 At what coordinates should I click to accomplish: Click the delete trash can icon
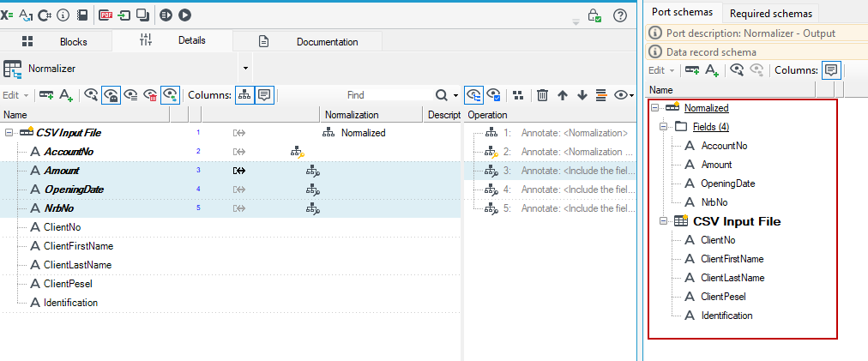point(542,95)
